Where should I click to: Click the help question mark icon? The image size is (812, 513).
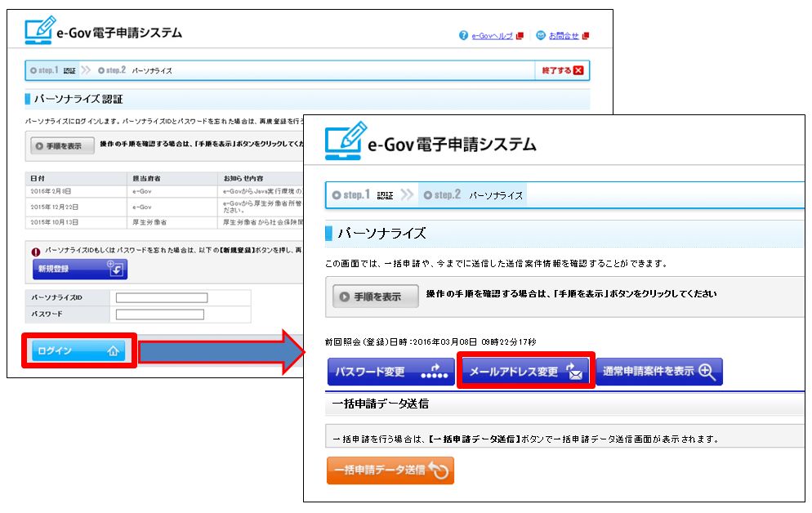point(463,35)
